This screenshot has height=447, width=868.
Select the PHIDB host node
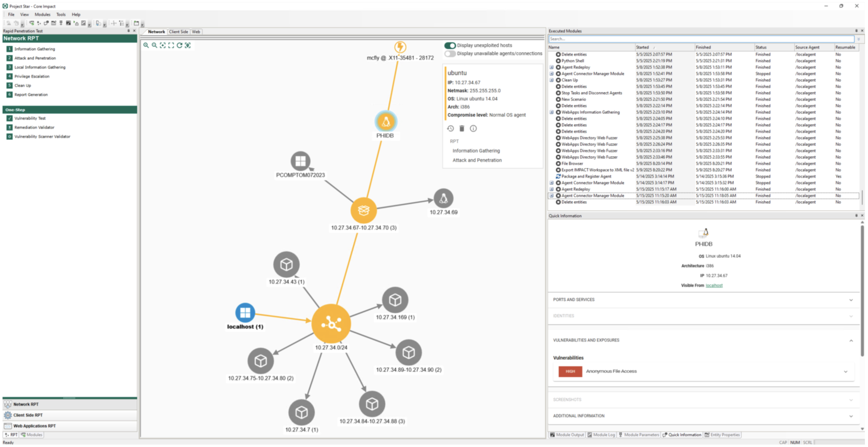tap(386, 121)
